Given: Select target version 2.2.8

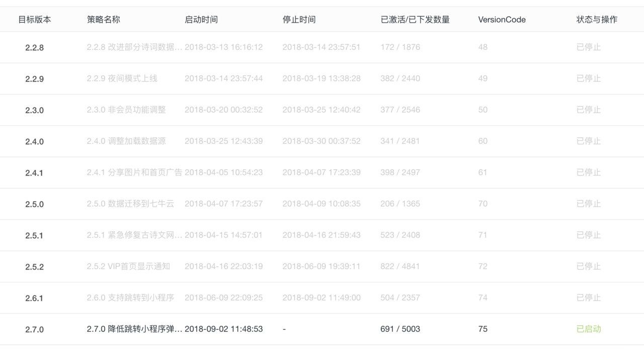Looking at the screenshot, I should click(x=35, y=48).
